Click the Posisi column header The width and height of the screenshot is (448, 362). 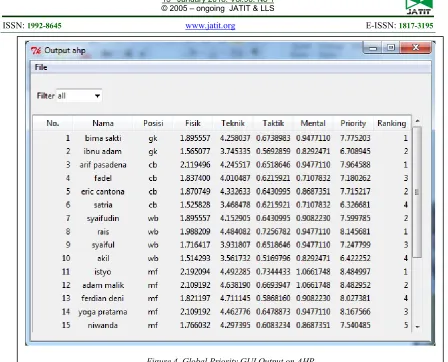coord(153,123)
